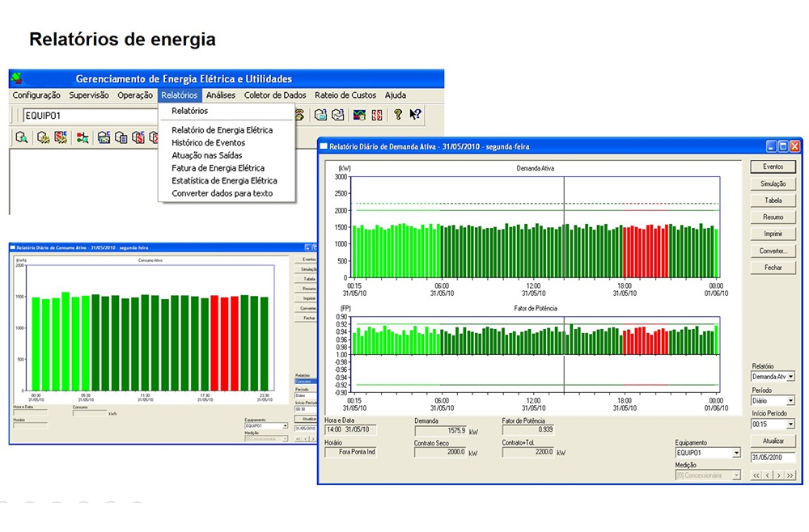Click the red and green network nodes icon

(83, 138)
